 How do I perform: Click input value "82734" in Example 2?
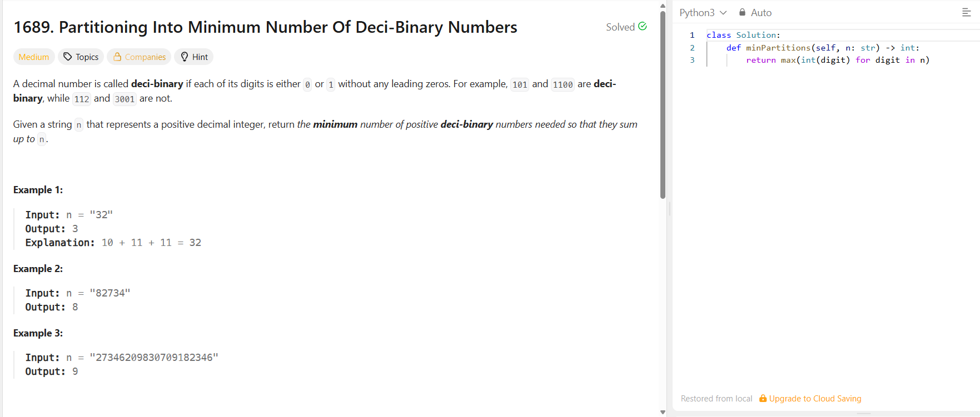click(x=110, y=293)
